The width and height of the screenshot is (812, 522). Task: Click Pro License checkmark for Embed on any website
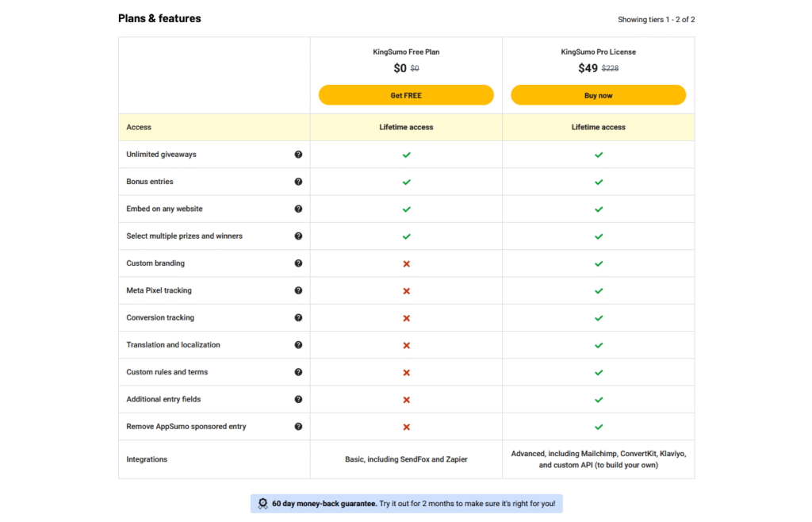pyautogui.click(x=599, y=209)
